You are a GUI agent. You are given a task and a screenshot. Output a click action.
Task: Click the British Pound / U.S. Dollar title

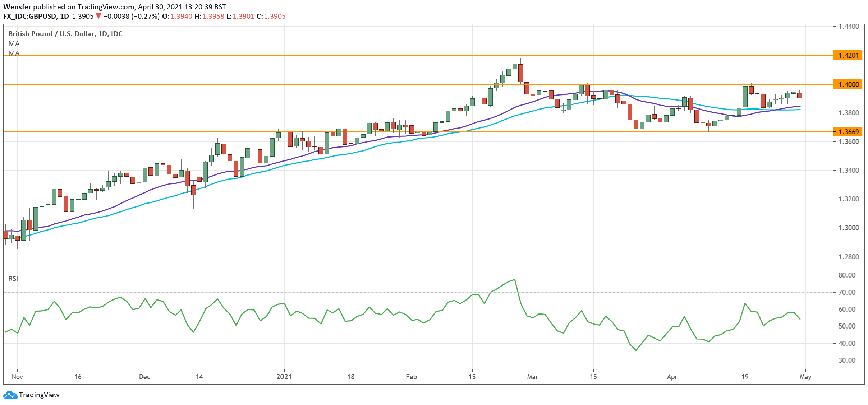click(x=65, y=34)
